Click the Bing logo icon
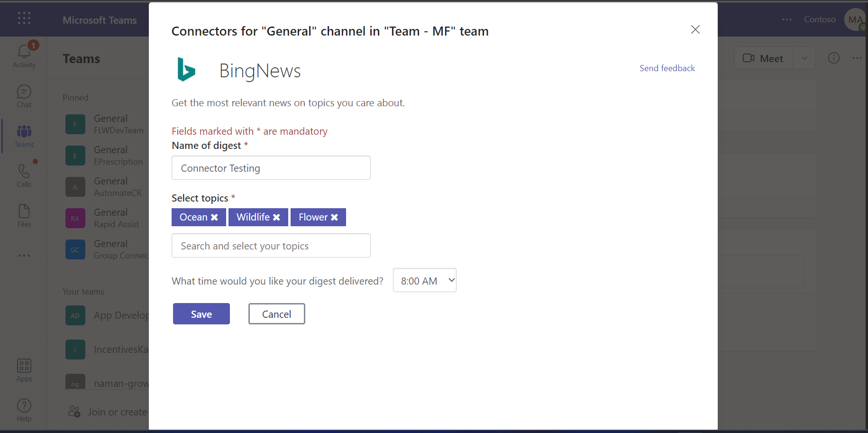 tap(186, 69)
